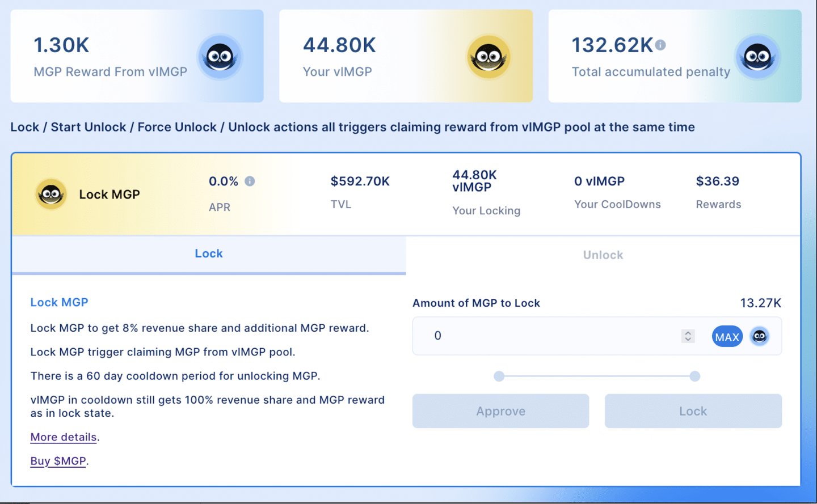Select the Lock tab
Image resolution: width=817 pixels, height=504 pixels.
coord(209,254)
